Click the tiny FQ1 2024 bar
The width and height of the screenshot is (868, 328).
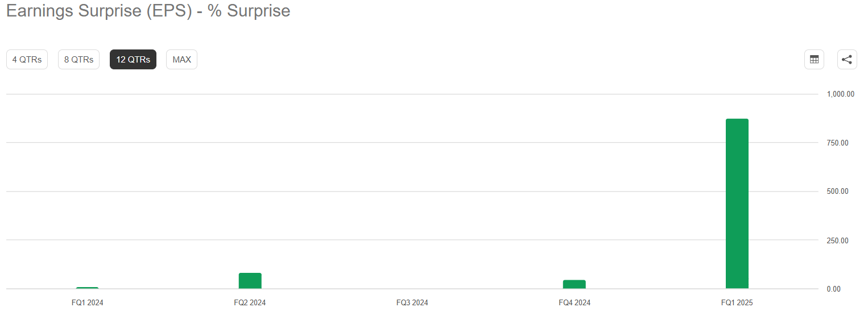point(88,288)
